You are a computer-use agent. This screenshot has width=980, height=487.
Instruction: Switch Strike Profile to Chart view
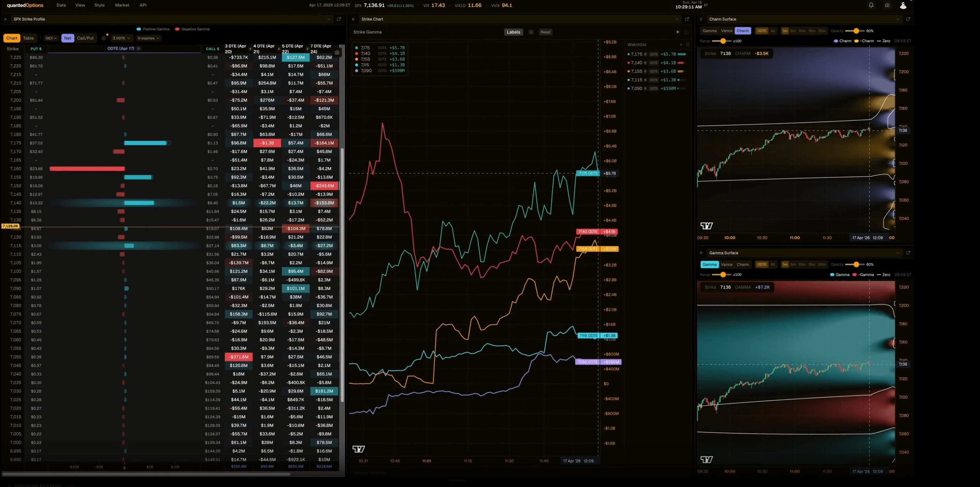coord(11,38)
